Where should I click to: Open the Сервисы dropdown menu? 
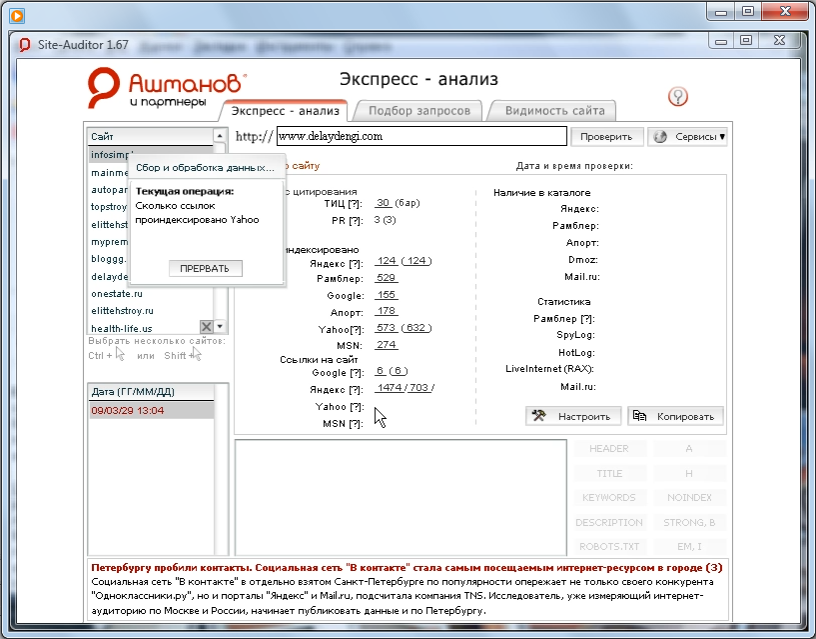[687, 137]
